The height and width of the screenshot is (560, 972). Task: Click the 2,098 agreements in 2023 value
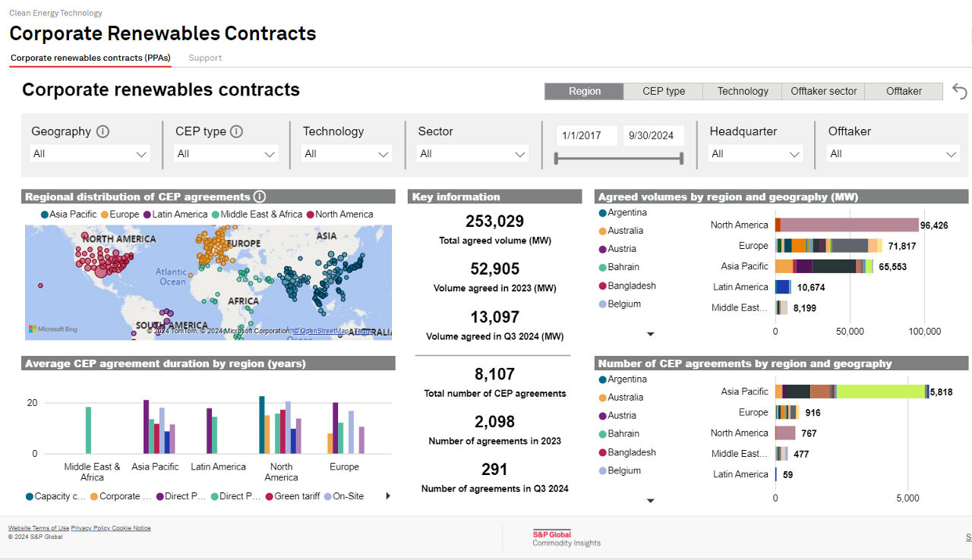(494, 422)
